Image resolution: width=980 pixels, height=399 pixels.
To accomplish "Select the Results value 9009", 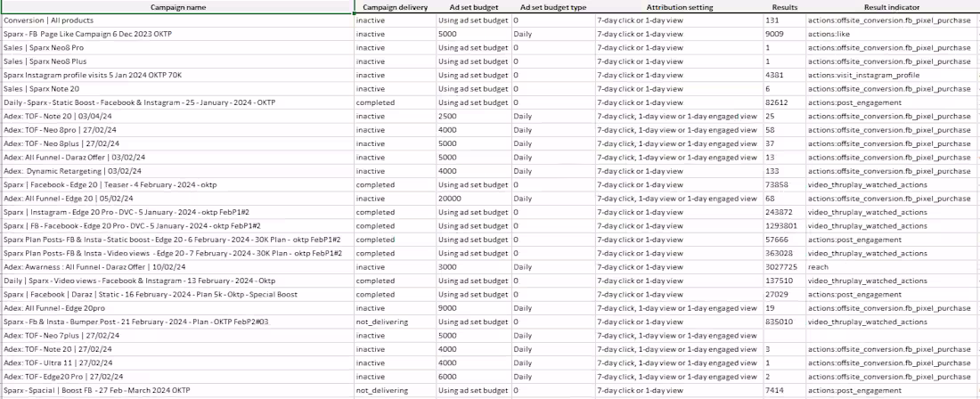I will tap(784, 35).
